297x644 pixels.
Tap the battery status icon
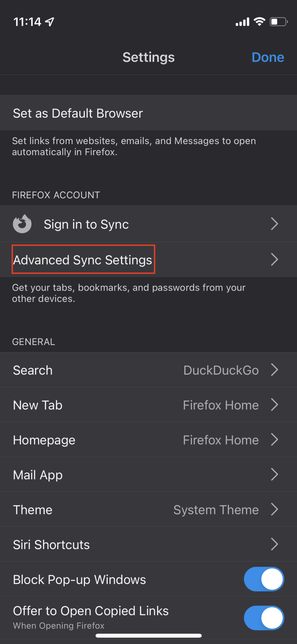[x=278, y=22]
